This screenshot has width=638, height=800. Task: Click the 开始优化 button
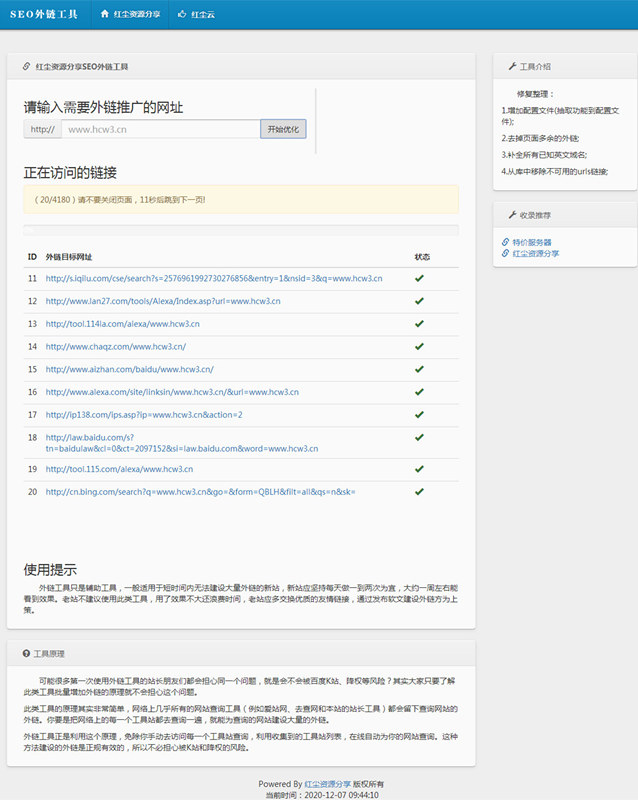click(x=283, y=129)
